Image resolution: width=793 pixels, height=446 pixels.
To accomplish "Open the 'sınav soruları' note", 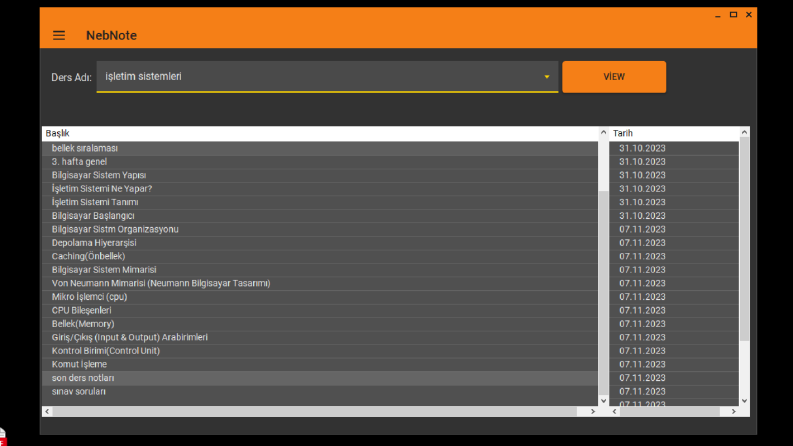I will point(320,392).
